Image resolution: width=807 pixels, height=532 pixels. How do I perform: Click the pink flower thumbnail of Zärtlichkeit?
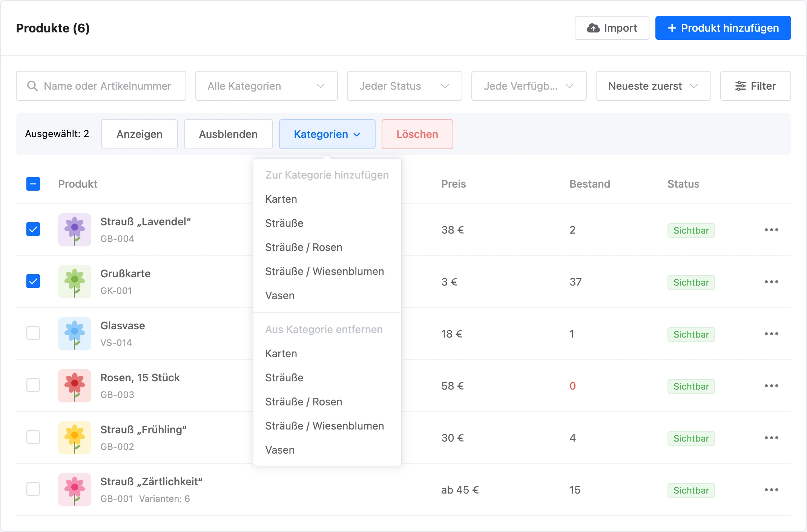point(75,490)
